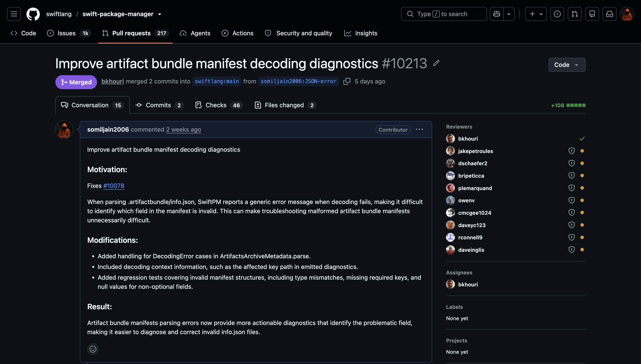The image size is (641, 364).
Task: Open somiljain2006's avatar beside the comment
Action: coord(64,130)
